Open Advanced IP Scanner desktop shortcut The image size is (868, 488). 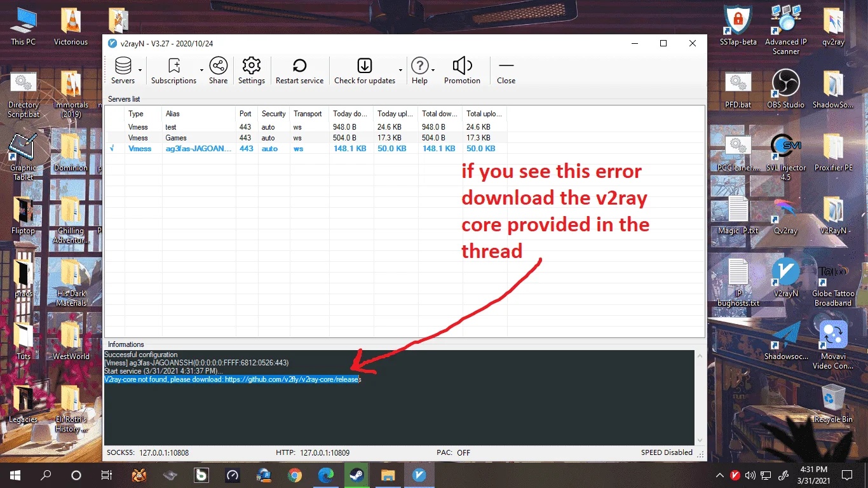pos(786,29)
